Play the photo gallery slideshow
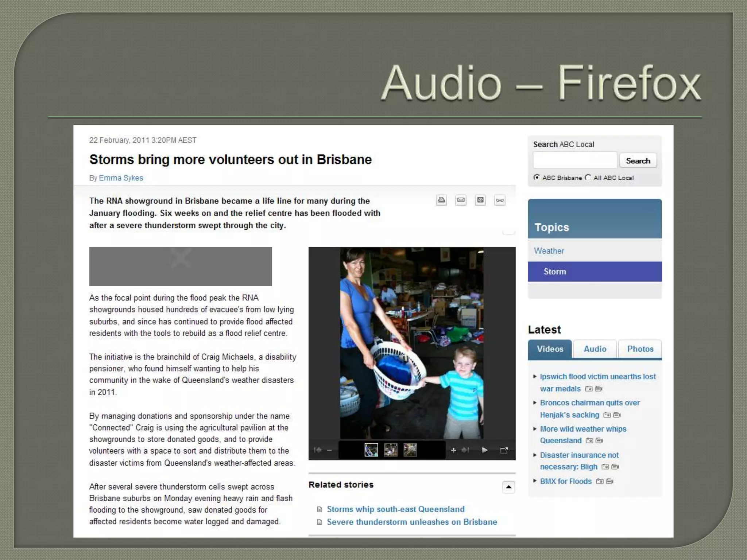747x560 pixels. click(485, 450)
